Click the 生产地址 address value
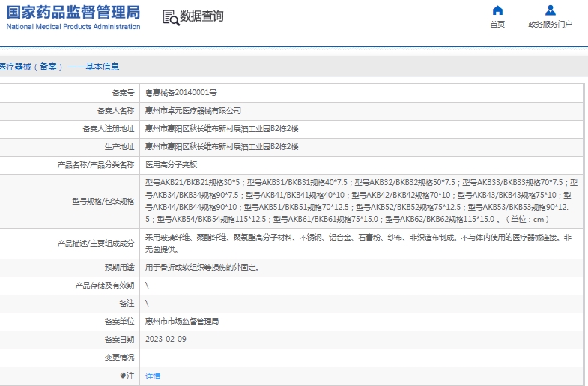Screen dimensions: 588x386 [x=222, y=147]
